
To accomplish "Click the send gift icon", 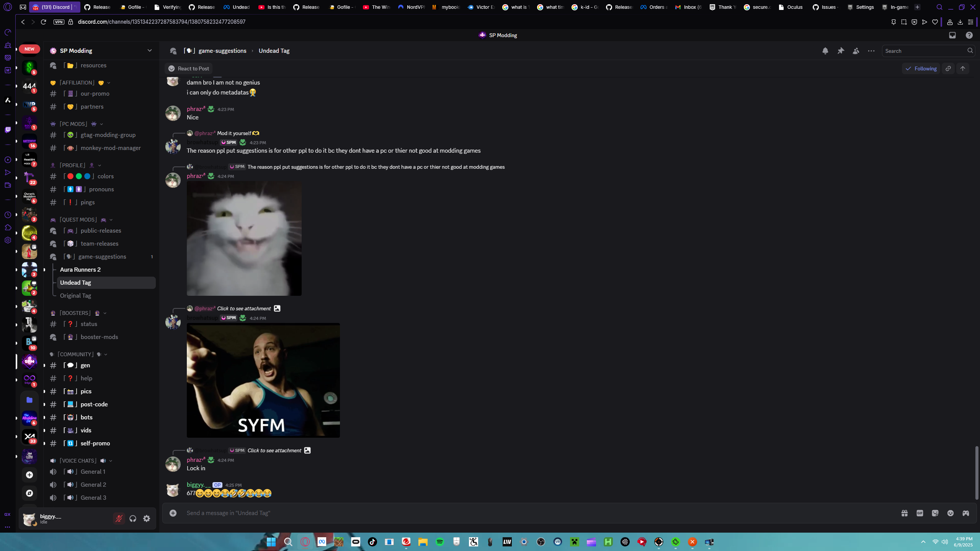I will (x=904, y=513).
